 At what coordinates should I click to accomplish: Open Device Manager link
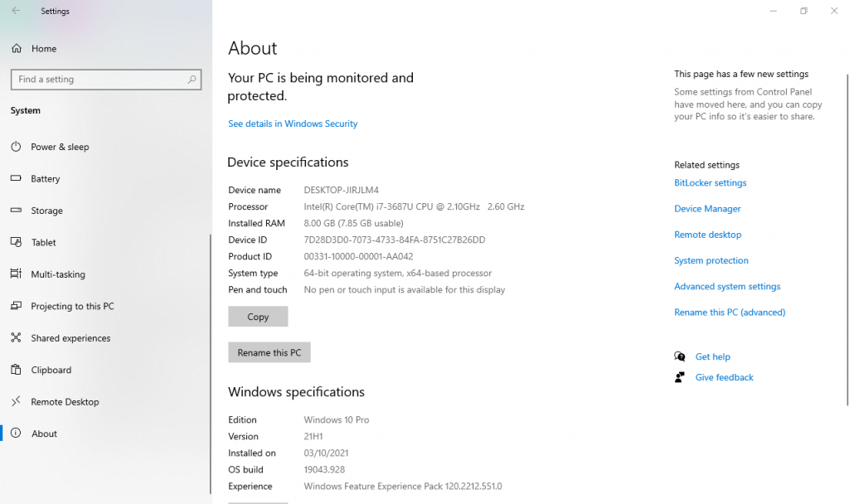[x=707, y=209]
